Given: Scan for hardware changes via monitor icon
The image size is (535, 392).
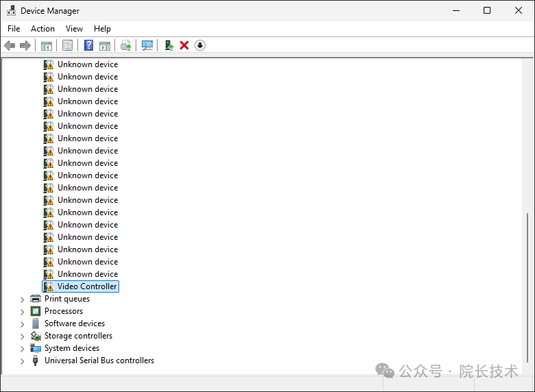Looking at the screenshot, I should [x=147, y=45].
